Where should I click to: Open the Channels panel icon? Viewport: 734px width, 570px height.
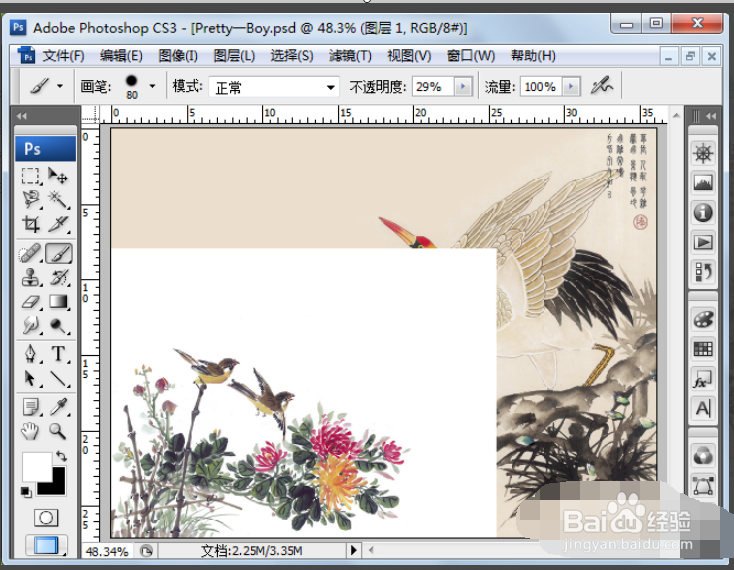[703, 455]
